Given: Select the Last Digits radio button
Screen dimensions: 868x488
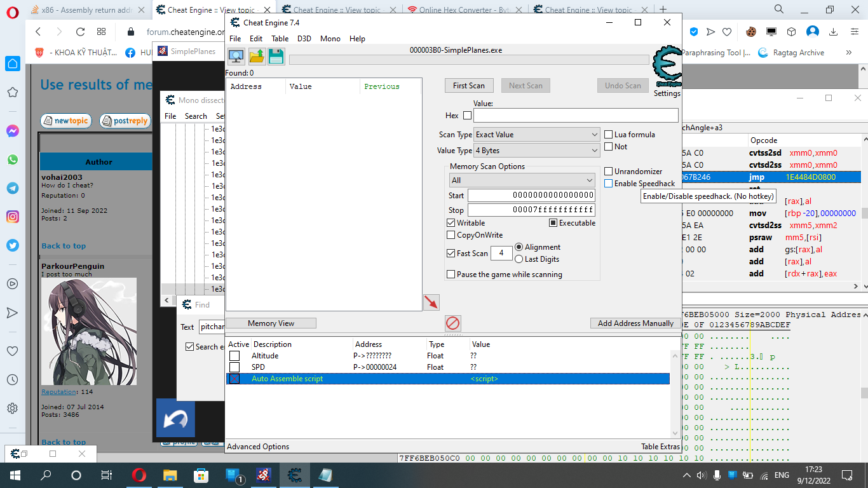Looking at the screenshot, I should 519,259.
